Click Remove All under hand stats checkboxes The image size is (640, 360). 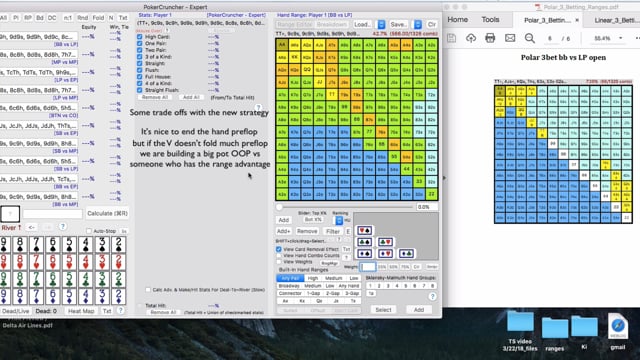155,97
